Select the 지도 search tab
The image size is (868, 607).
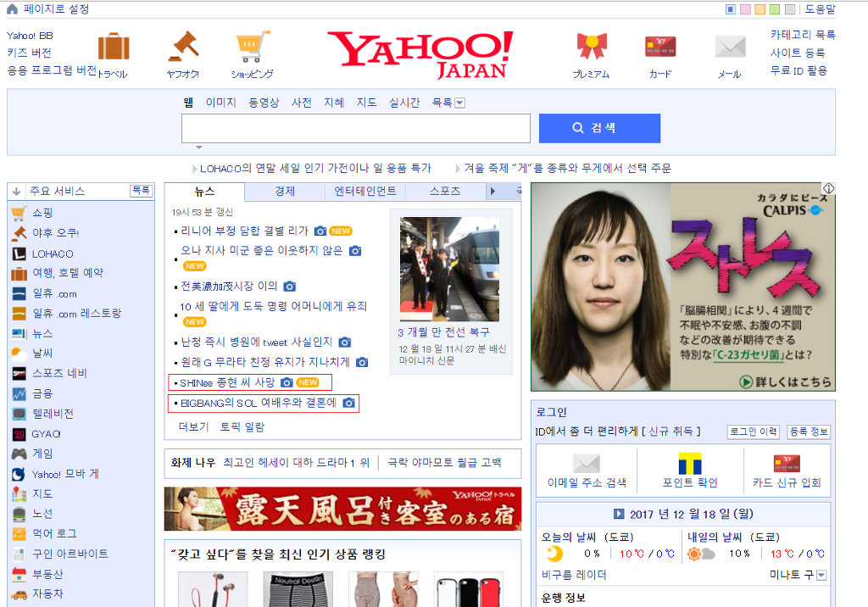(x=366, y=103)
